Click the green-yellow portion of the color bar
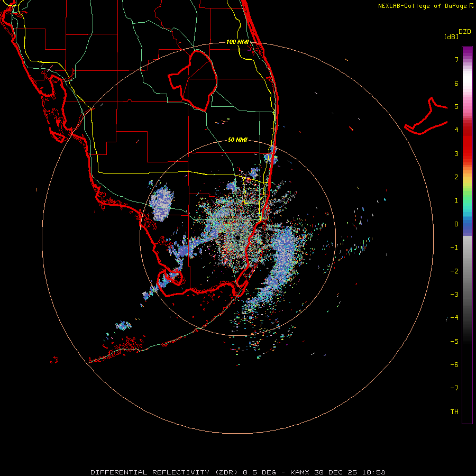The height and width of the screenshot is (476, 476). pos(467,190)
